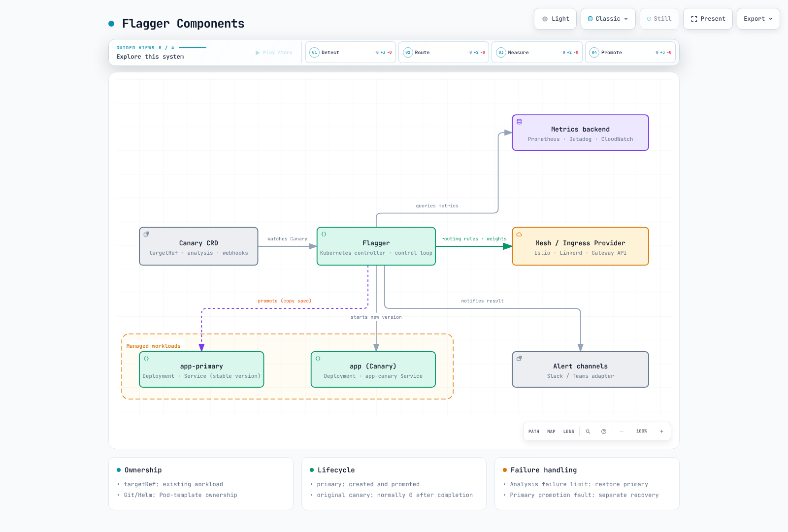Toggle PATH mode in canvas toolbar
This screenshot has height=532, width=788.
[x=534, y=432]
